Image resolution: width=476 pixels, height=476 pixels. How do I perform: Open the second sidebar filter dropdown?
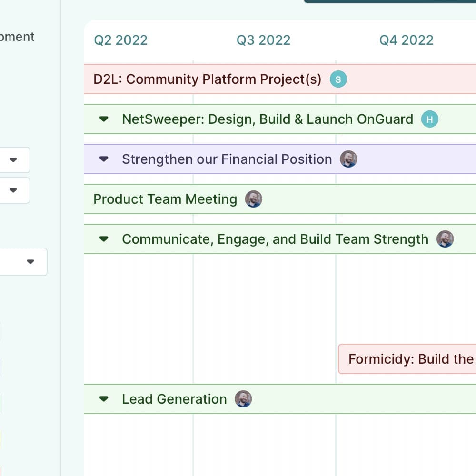[13, 190]
